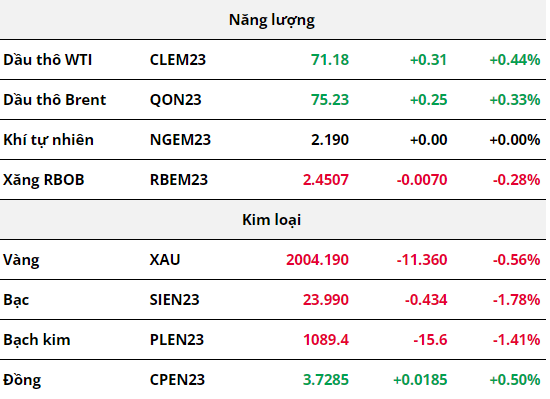550x399 pixels.
Task: Open the CLEM23 contract code
Action: click(178, 60)
